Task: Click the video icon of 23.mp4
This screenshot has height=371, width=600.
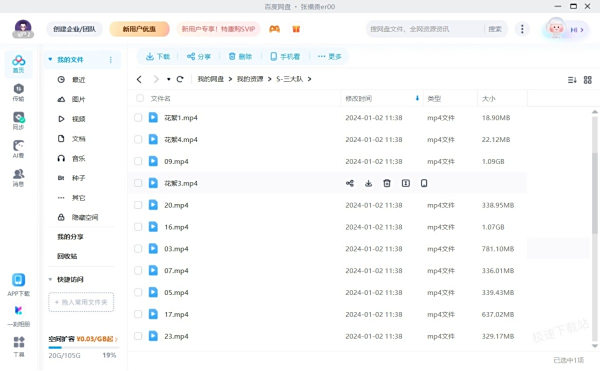Action: [x=153, y=336]
